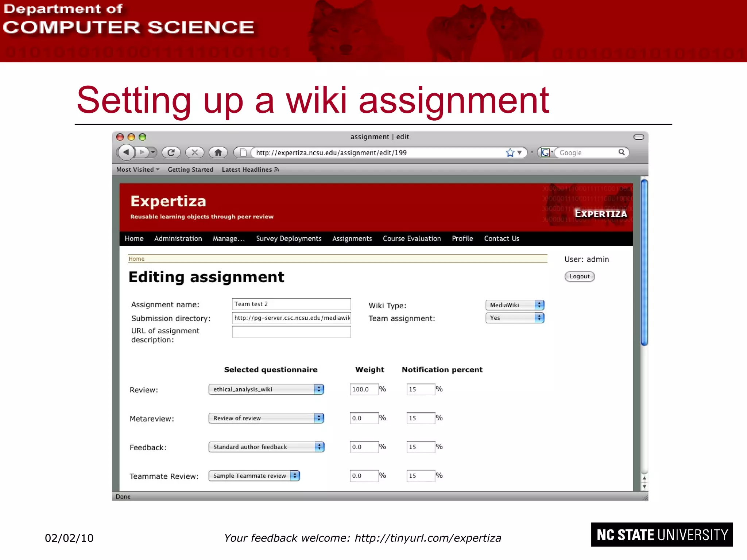Image resolution: width=747 pixels, height=560 pixels.
Task: Follow the Home breadcrumb link
Action: coord(136,259)
